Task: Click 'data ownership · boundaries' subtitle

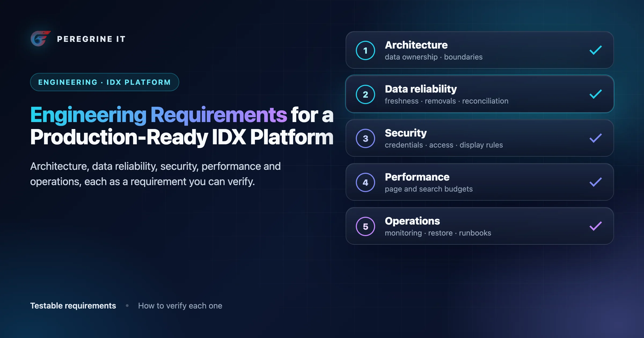Action: [434, 57]
